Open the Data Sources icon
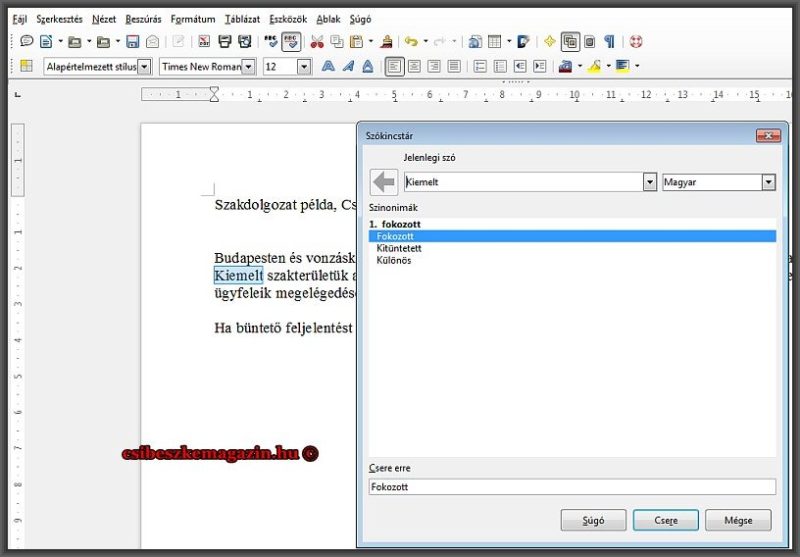Viewport: 800px width, 557px height. coord(589,41)
